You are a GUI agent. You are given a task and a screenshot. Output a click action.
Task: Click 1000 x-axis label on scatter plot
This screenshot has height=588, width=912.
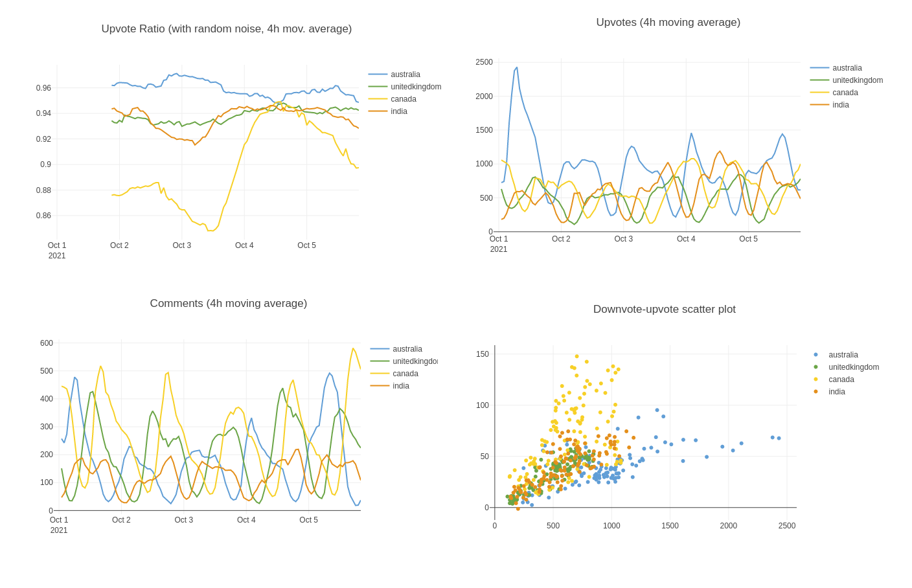pyautogui.click(x=611, y=526)
